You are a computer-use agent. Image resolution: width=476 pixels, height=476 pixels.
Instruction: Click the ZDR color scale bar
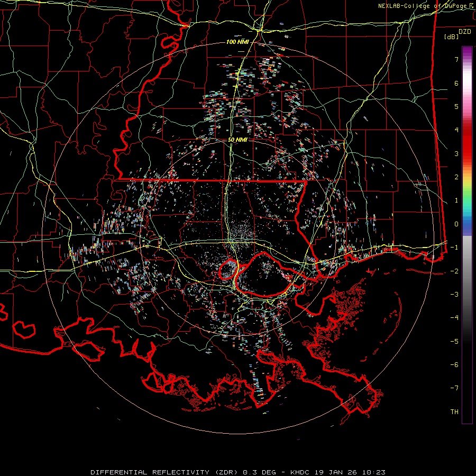[x=467, y=235]
